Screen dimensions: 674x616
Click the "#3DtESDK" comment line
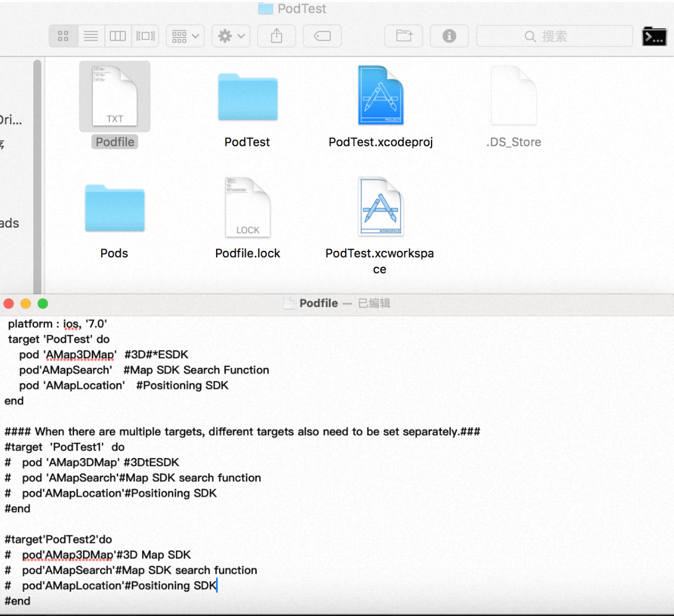92,462
